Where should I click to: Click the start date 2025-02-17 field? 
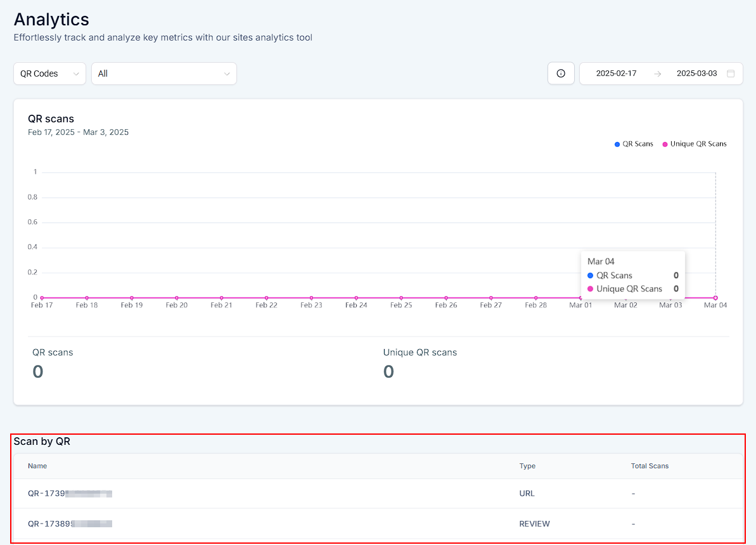click(616, 74)
